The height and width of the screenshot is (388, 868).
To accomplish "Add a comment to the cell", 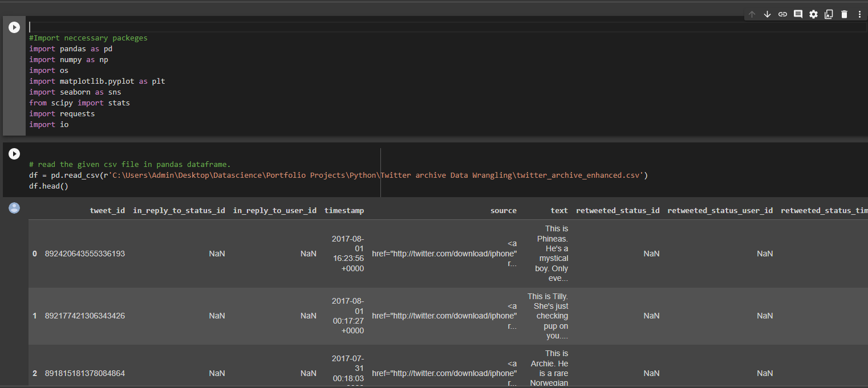I will pyautogui.click(x=798, y=14).
